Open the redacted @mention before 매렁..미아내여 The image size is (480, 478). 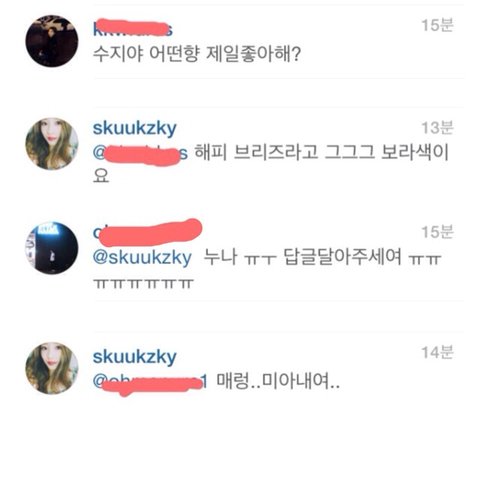coord(150,383)
